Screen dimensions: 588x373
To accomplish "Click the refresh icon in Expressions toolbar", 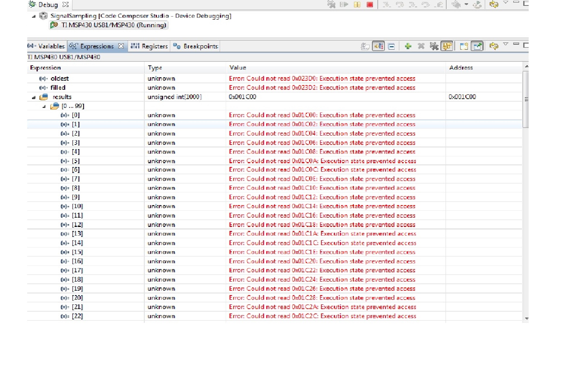I will click(x=493, y=46).
